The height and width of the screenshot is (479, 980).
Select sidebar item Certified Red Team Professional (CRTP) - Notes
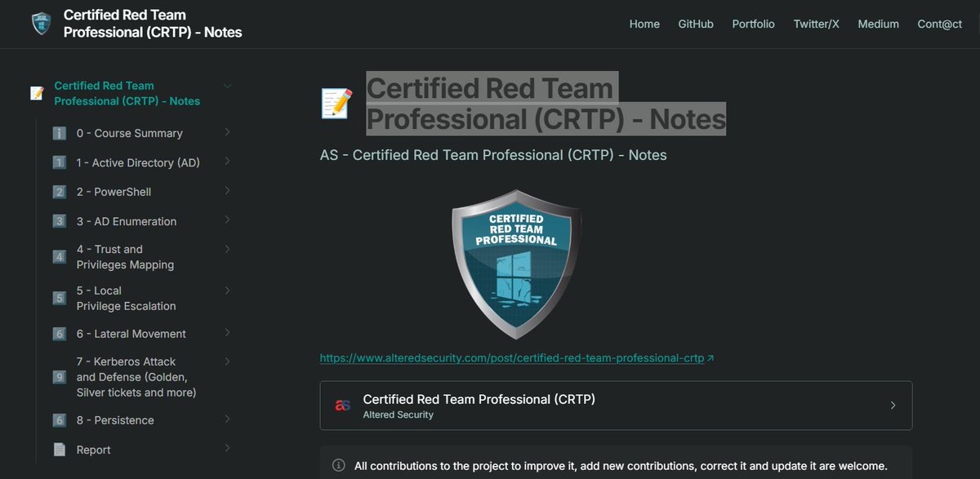127,93
